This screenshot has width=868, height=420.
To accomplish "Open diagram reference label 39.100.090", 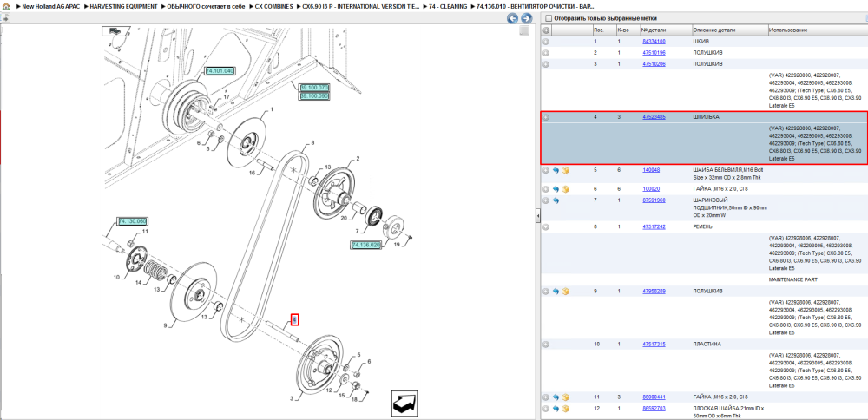I will click(x=314, y=96).
